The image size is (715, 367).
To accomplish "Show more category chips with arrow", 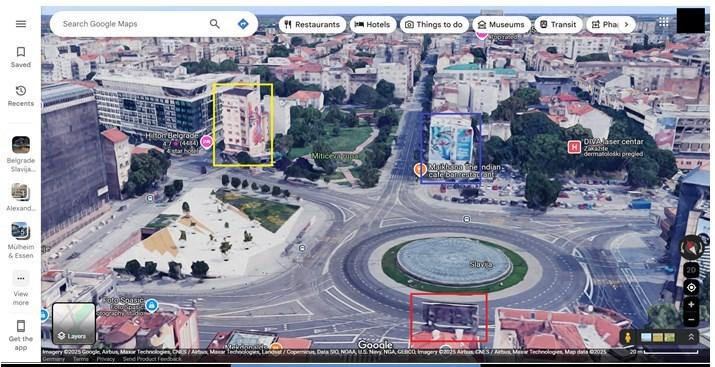I will (626, 24).
